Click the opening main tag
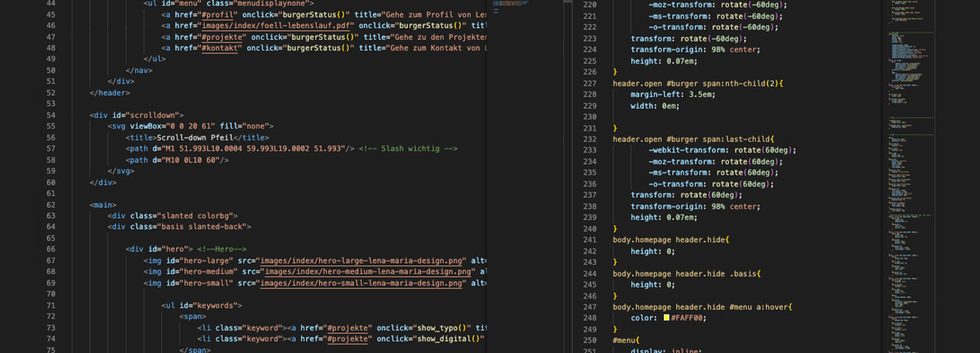 tap(103, 205)
